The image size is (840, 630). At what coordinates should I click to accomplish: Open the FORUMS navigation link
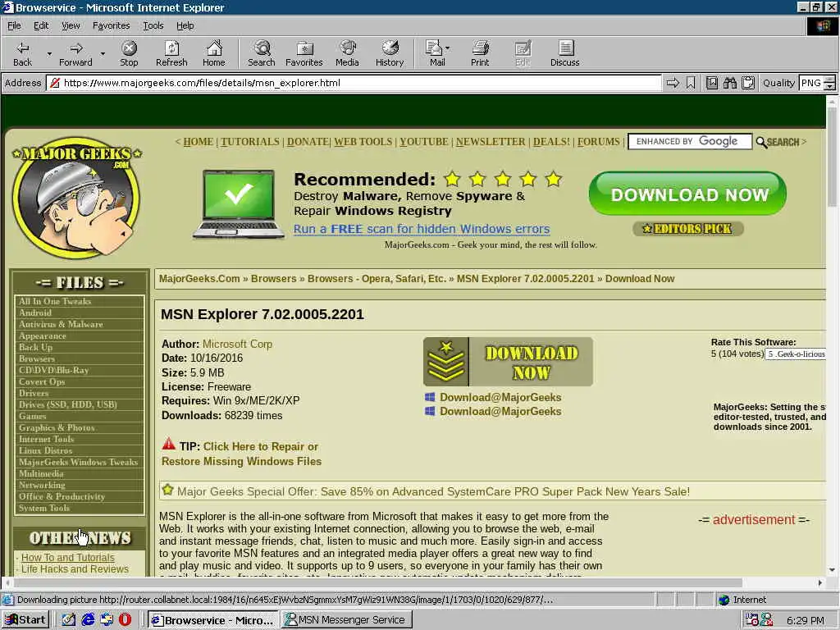click(x=598, y=142)
